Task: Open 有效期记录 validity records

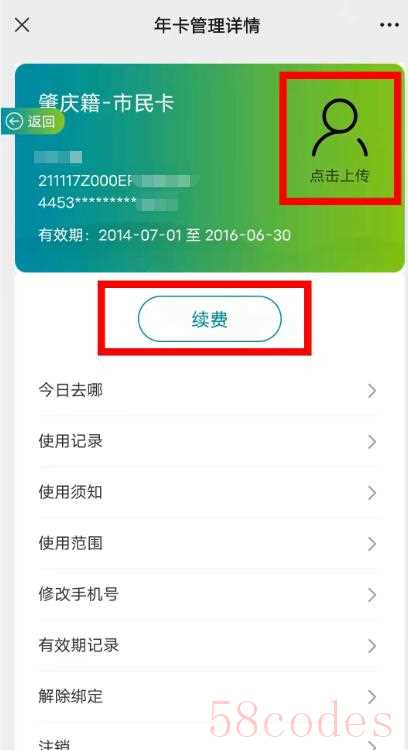Action: click(208, 646)
